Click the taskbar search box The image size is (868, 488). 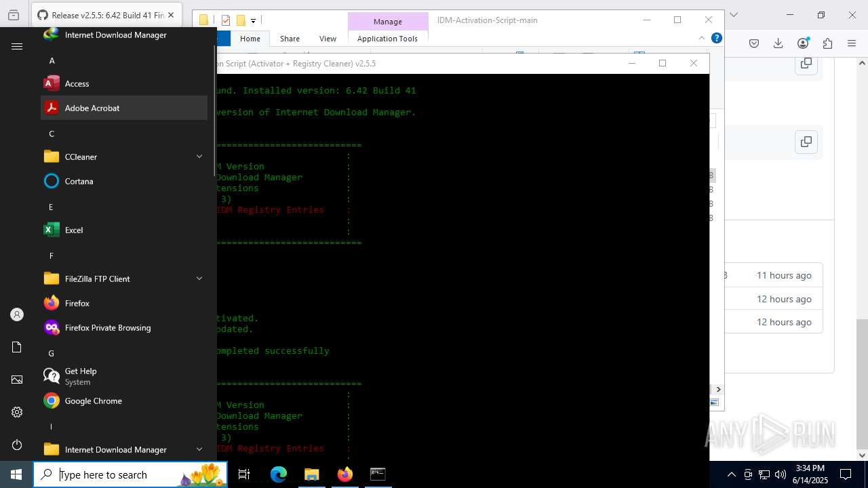tap(130, 474)
